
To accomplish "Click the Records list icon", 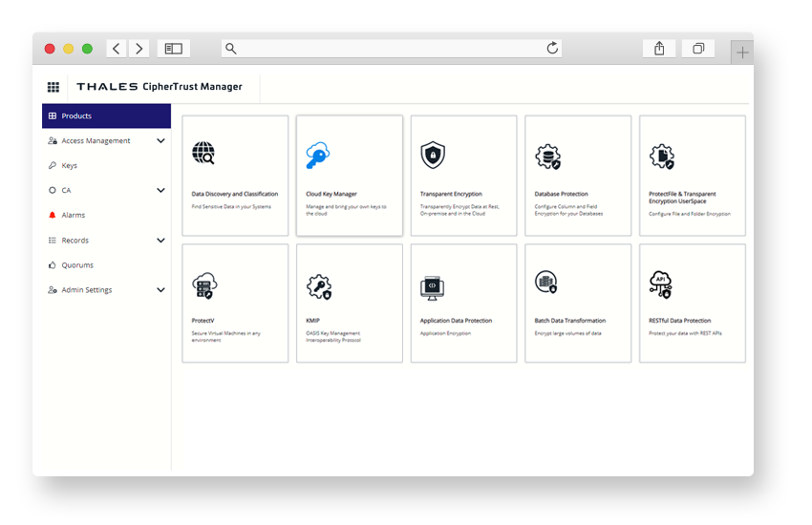I will pyautogui.click(x=53, y=240).
